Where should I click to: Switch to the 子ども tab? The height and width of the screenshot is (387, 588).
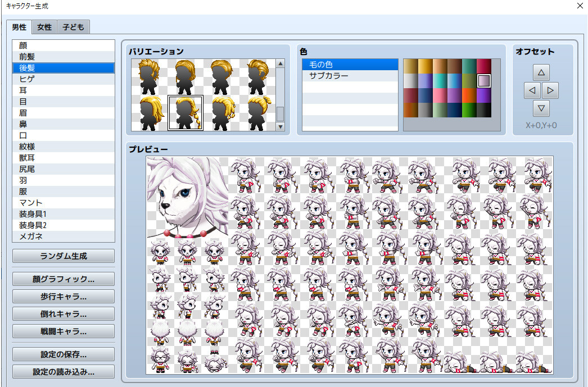[73, 26]
